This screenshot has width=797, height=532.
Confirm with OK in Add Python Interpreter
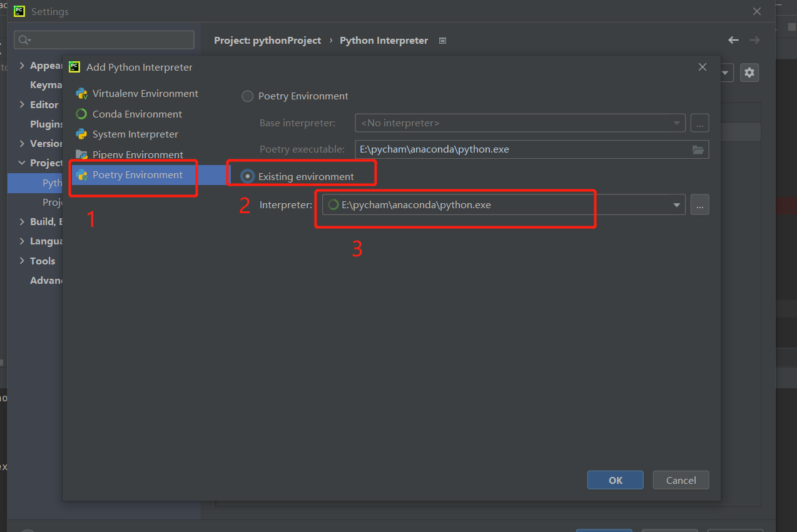616,480
